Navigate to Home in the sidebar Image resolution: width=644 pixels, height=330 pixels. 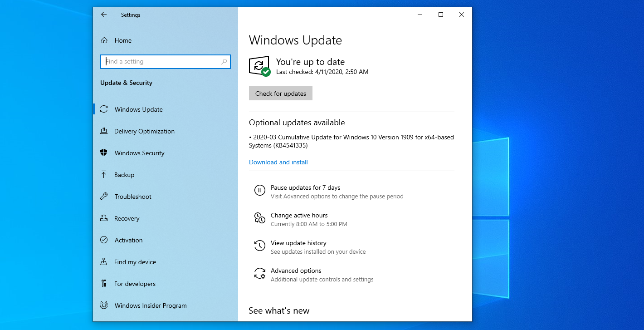tap(116, 40)
